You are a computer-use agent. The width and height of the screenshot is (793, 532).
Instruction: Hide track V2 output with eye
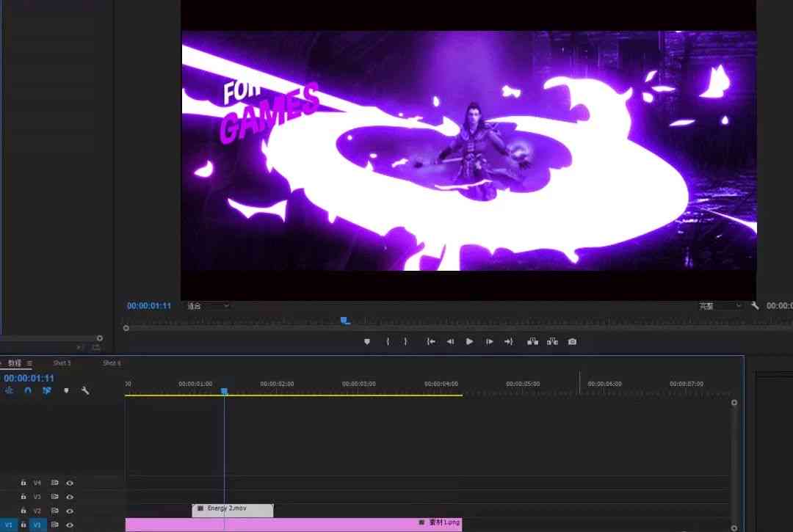point(70,511)
